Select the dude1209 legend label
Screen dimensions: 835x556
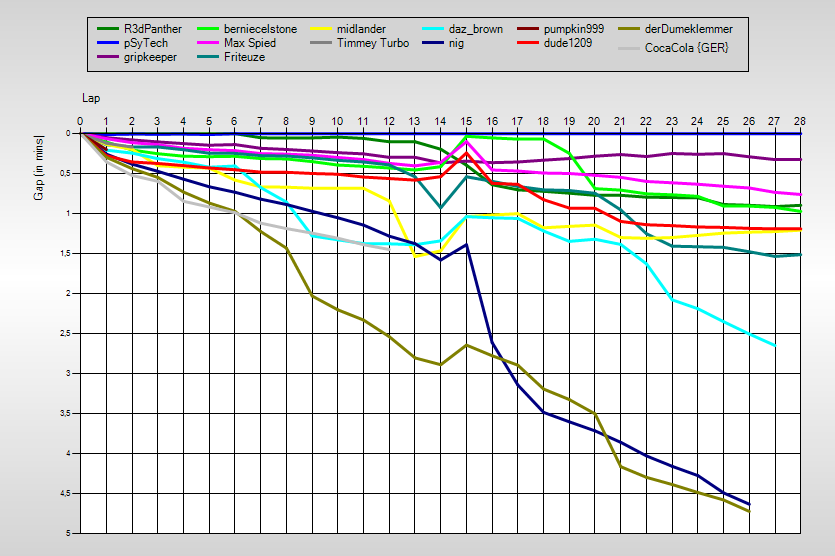click(568, 43)
